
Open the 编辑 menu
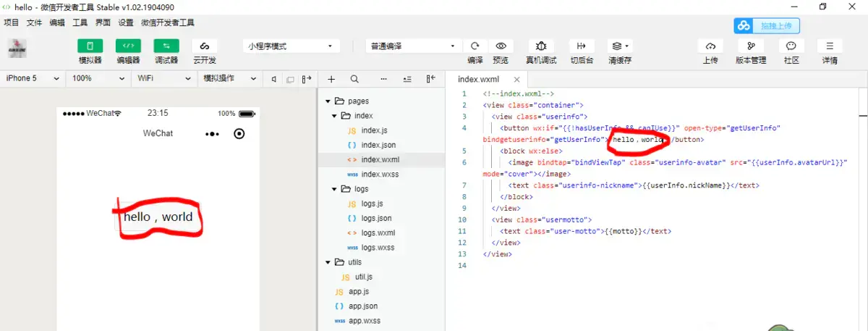point(57,22)
